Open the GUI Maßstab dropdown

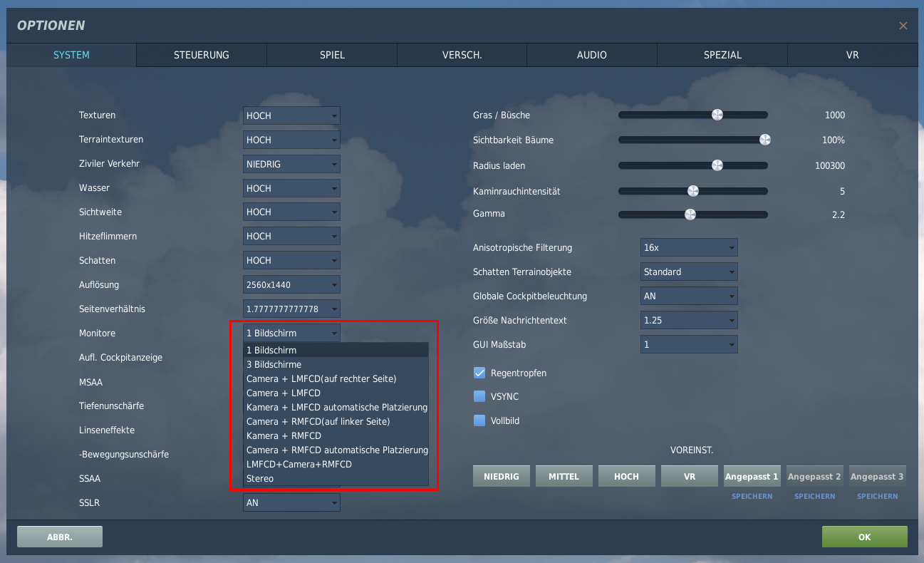tap(689, 344)
